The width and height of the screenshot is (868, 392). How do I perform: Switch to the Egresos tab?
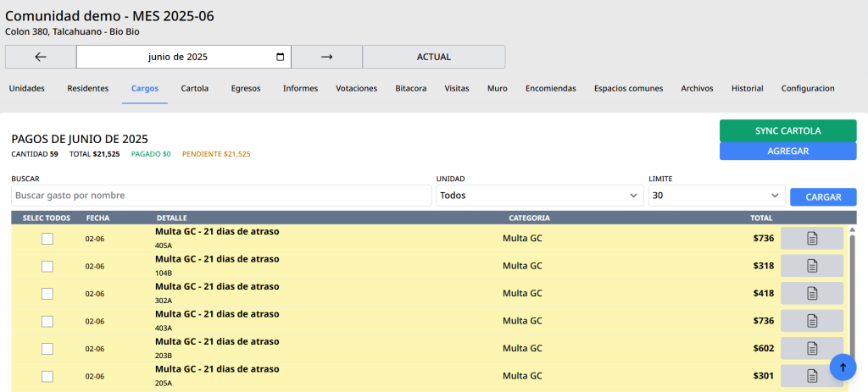click(246, 88)
